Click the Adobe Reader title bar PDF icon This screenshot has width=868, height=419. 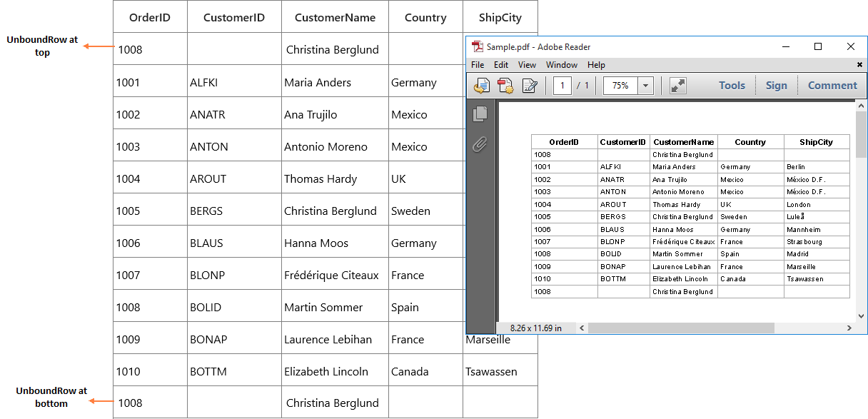pos(478,46)
